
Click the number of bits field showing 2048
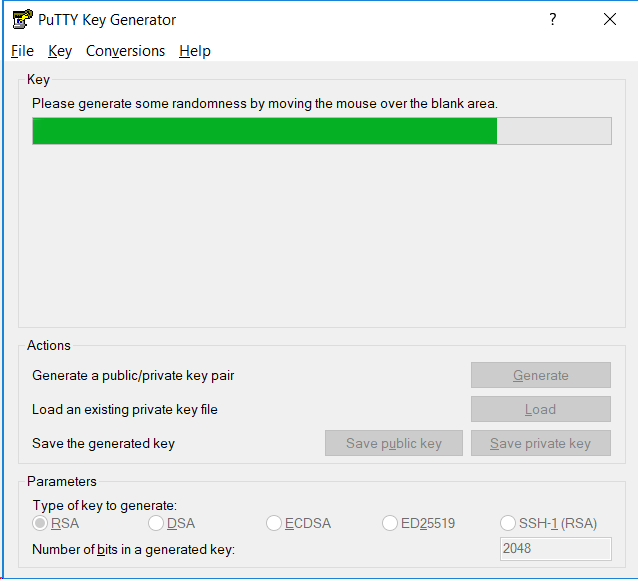click(555, 549)
